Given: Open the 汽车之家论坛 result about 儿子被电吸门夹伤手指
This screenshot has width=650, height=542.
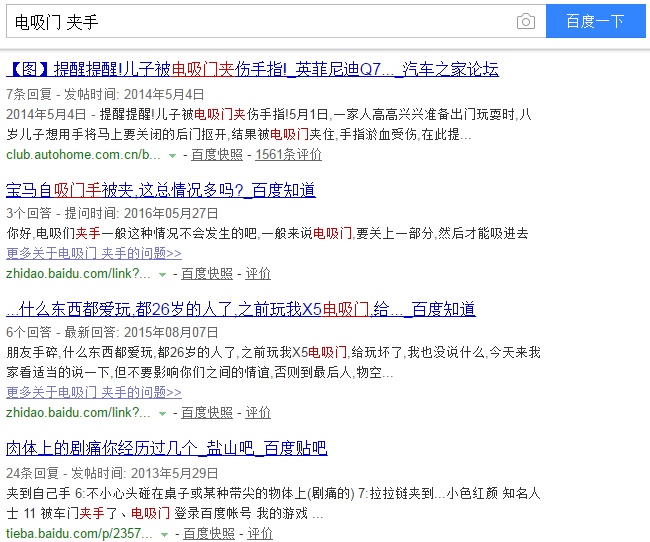Looking at the screenshot, I should click(x=252, y=69).
